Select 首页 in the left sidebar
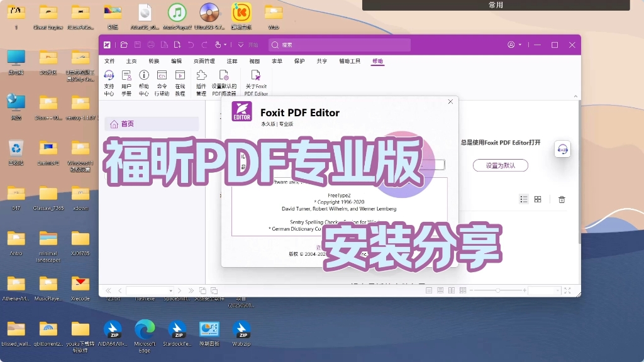Image resolution: width=644 pixels, height=362 pixels. (152, 124)
